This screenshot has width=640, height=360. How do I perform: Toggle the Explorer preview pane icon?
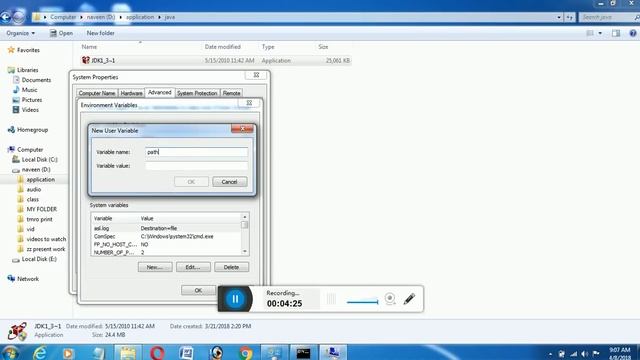click(616, 33)
